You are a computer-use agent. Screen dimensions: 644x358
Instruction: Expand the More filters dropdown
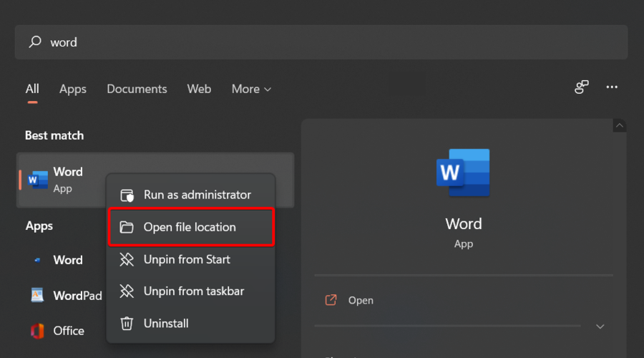(x=251, y=89)
